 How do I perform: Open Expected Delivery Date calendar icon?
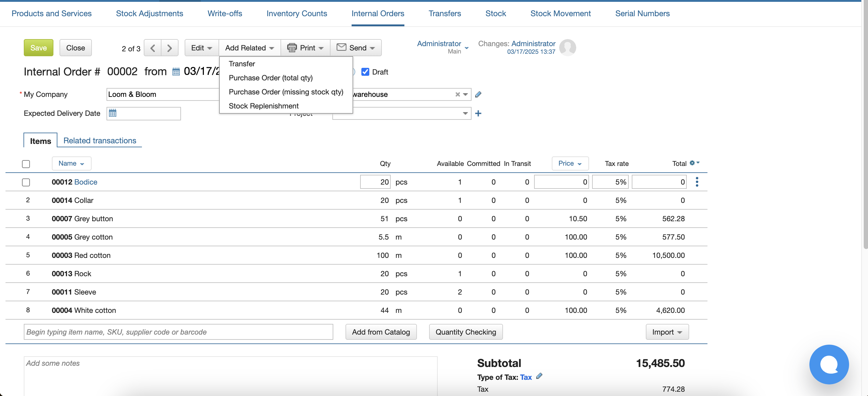113,113
